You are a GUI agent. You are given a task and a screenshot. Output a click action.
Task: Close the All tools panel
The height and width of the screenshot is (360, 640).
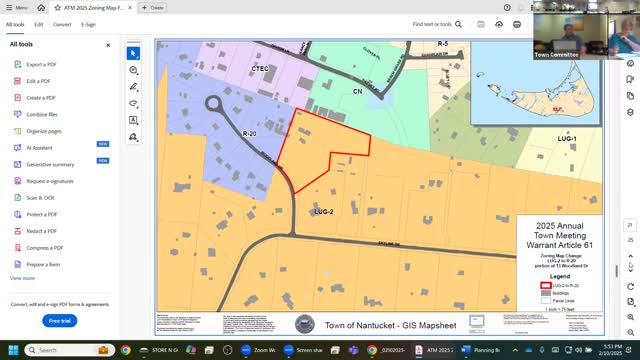pos(108,45)
